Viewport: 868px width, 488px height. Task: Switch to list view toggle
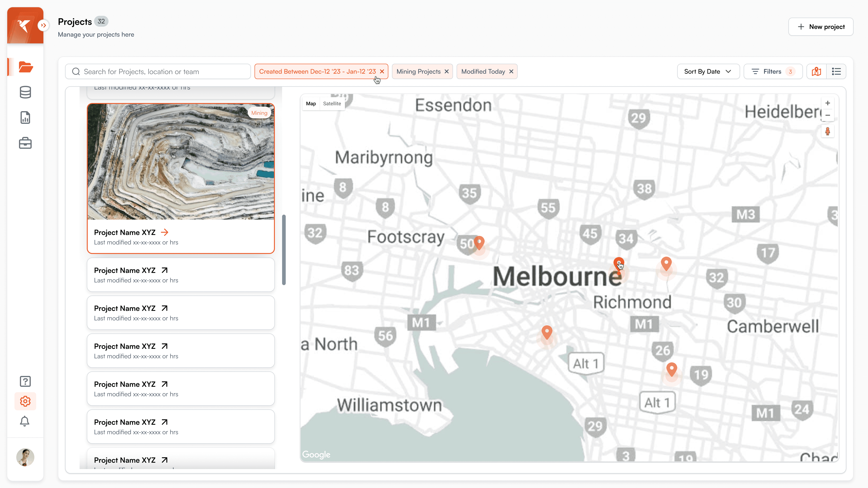[x=836, y=71]
